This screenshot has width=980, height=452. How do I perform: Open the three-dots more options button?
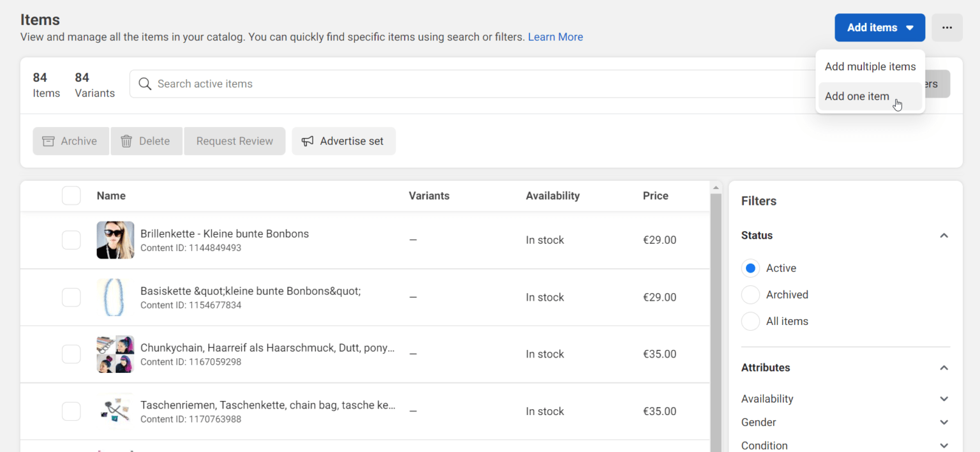click(947, 27)
